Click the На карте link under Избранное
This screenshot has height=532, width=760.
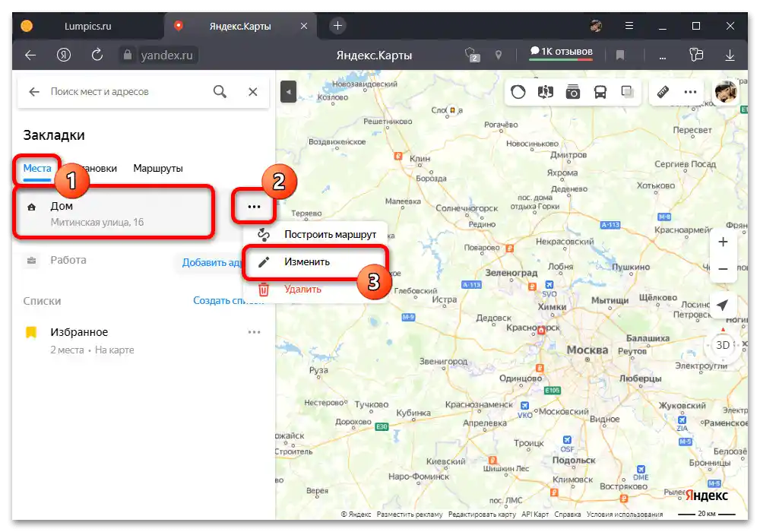[115, 350]
